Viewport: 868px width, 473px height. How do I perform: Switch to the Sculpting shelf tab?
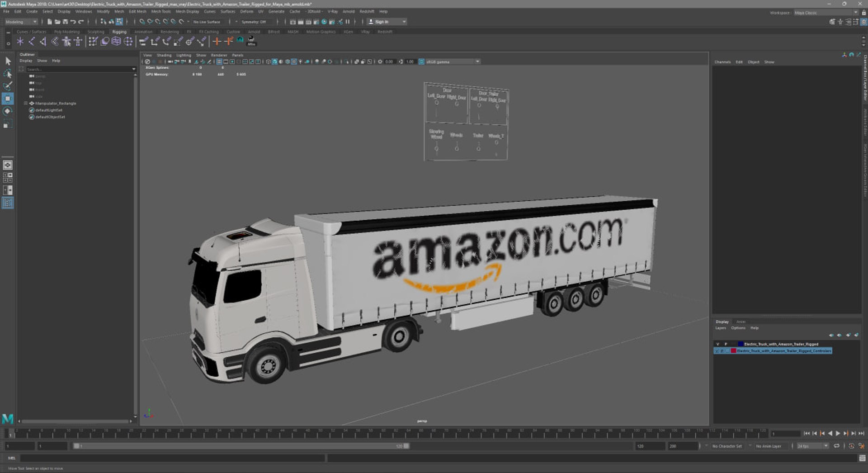coord(96,32)
